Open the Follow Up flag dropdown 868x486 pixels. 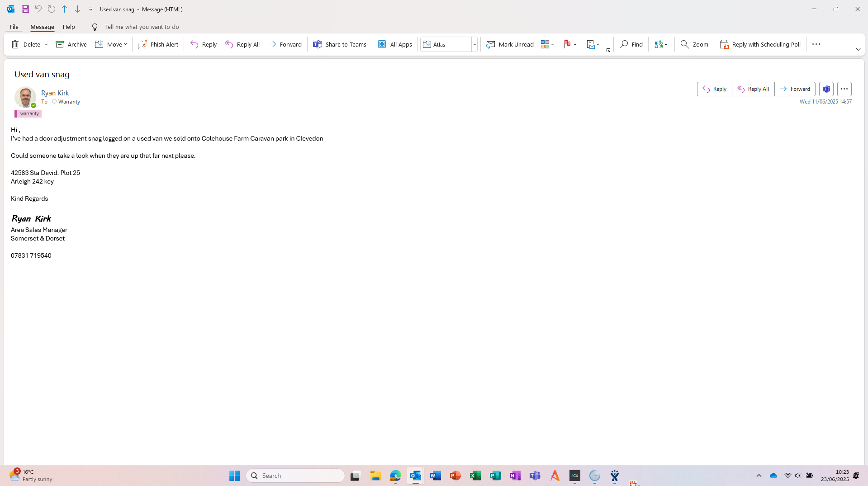click(x=570, y=44)
